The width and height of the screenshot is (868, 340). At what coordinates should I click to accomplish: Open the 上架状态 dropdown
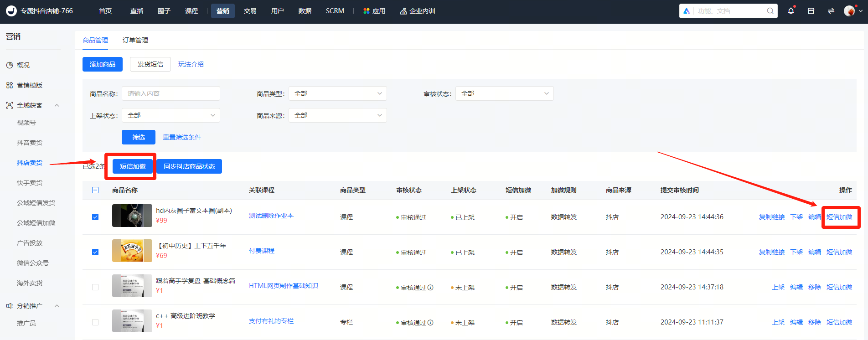pyautogui.click(x=171, y=115)
